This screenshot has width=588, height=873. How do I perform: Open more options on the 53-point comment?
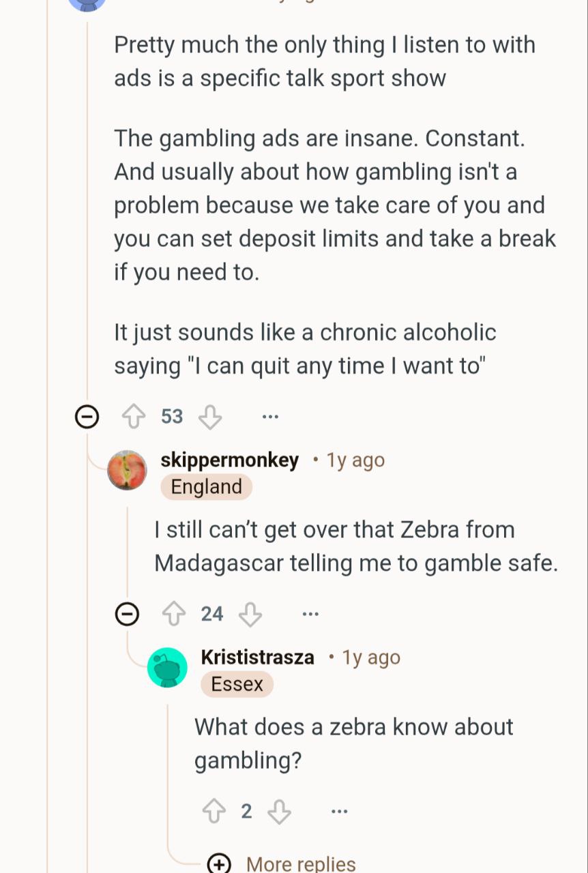pyautogui.click(x=270, y=416)
